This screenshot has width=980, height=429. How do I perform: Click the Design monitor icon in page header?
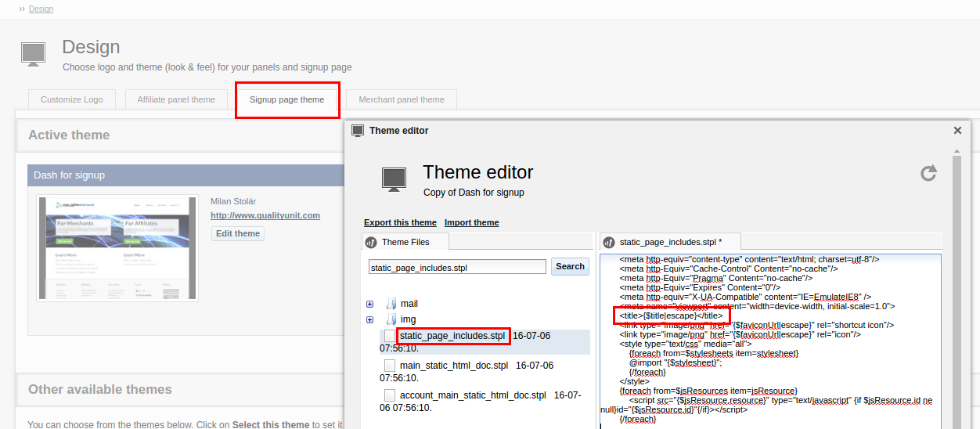pyautogui.click(x=33, y=54)
